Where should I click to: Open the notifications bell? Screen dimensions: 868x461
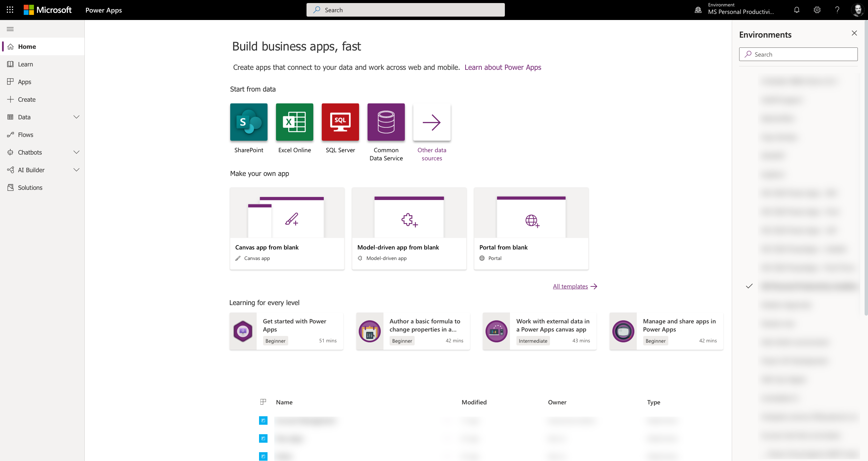pos(796,10)
